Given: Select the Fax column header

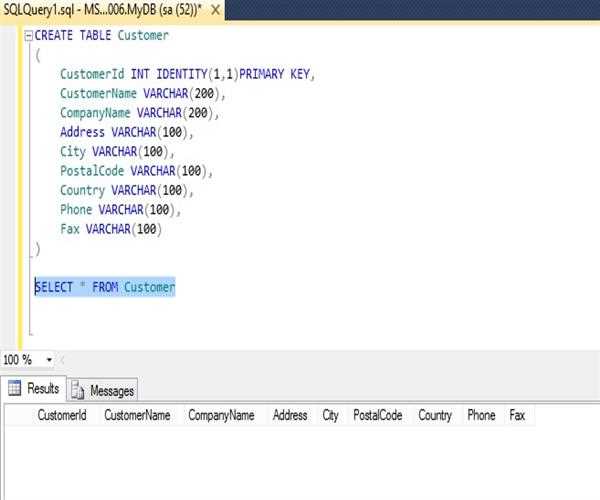Looking at the screenshot, I should coord(517,415).
